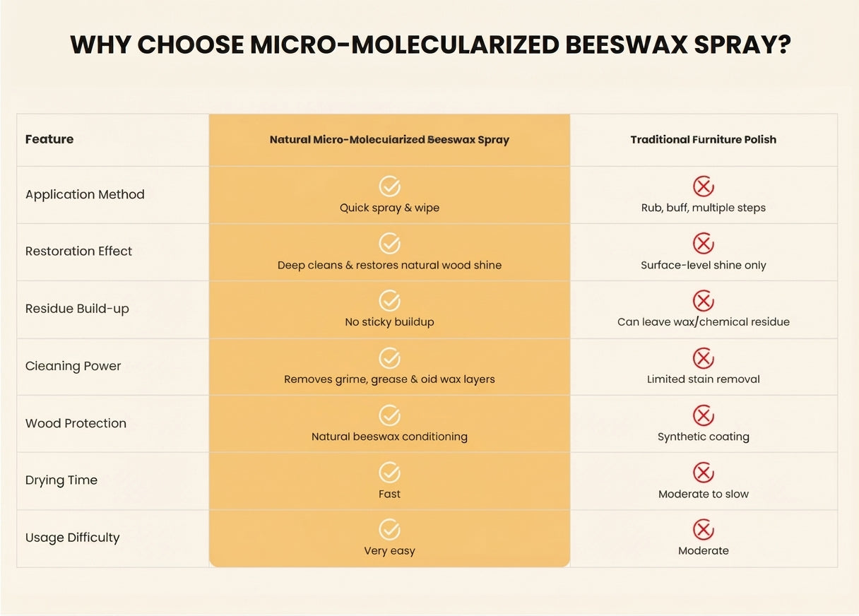Click the 'Restoration Effect' row label

pos(78,251)
